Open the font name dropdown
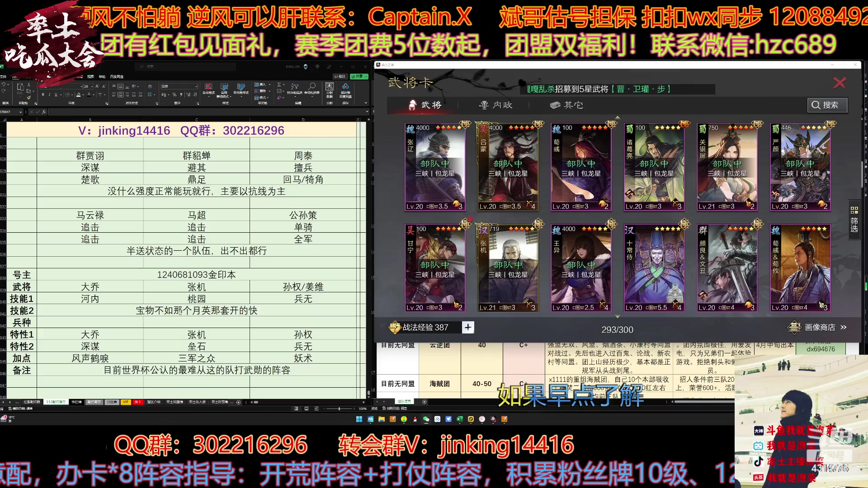The height and width of the screenshot is (488, 868). 81,86
